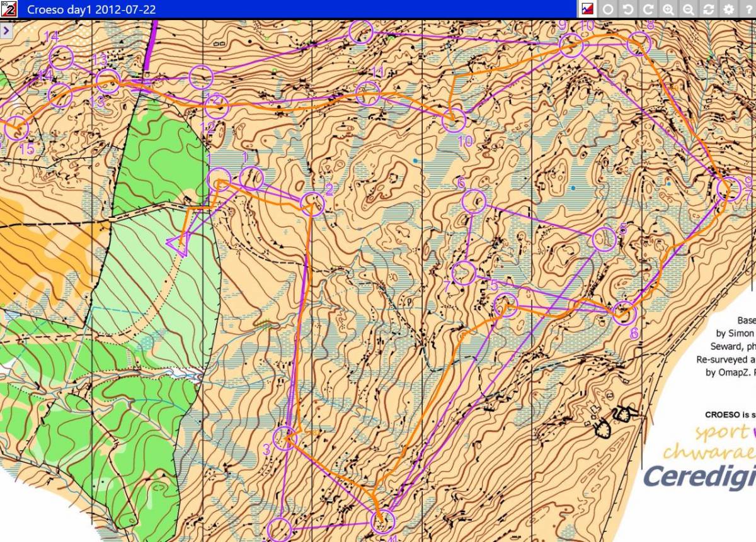Image resolution: width=756 pixels, height=542 pixels.
Task: Rotate map clockwise
Action: (x=648, y=9)
